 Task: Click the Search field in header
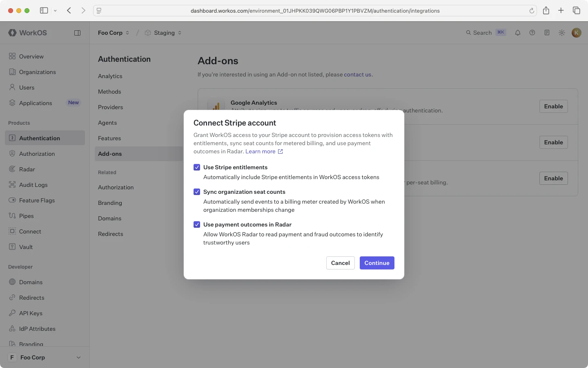pos(486,33)
